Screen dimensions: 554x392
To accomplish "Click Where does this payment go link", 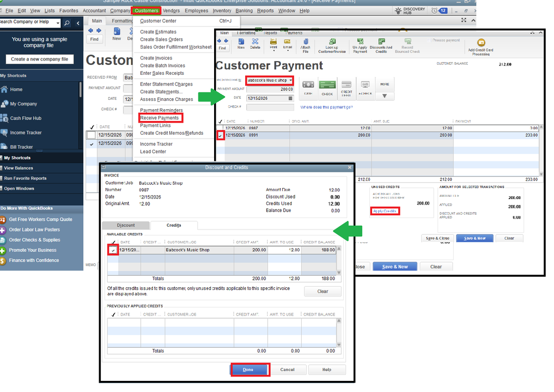I will click(327, 107).
